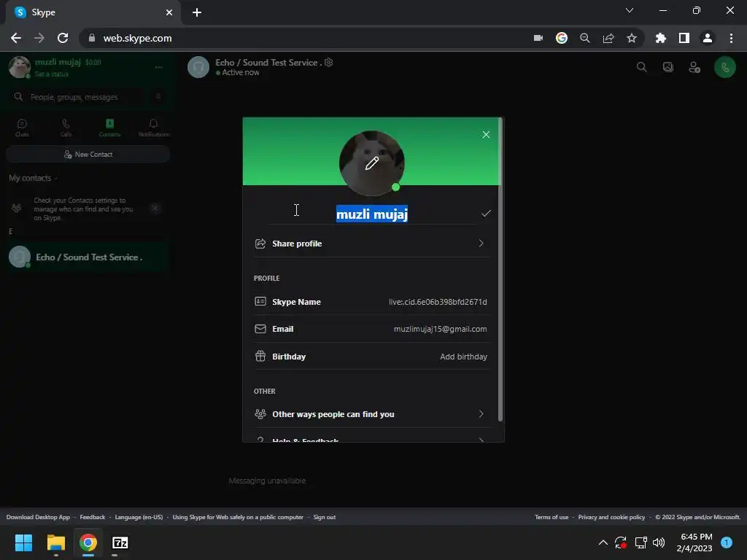Open the chat gallery icon
The height and width of the screenshot is (560, 747).
pyautogui.click(x=668, y=67)
